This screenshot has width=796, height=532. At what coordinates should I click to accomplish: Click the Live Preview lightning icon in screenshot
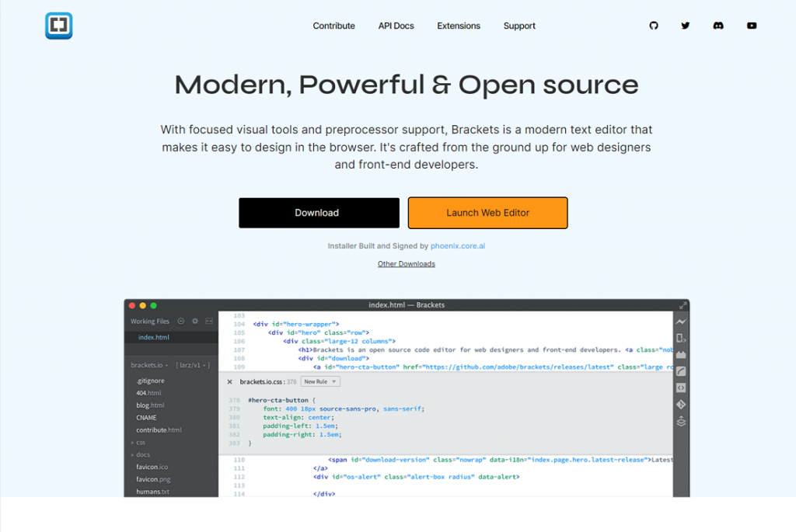pos(681,322)
